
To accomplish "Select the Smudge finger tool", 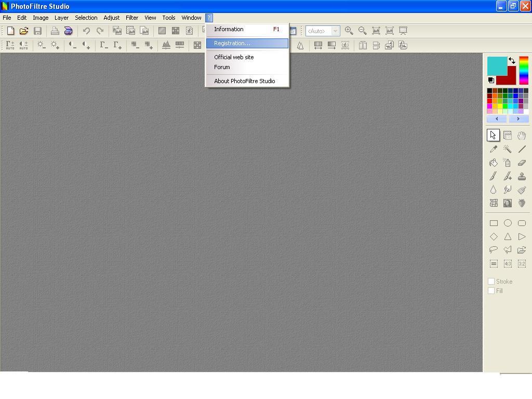I will click(508, 190).
